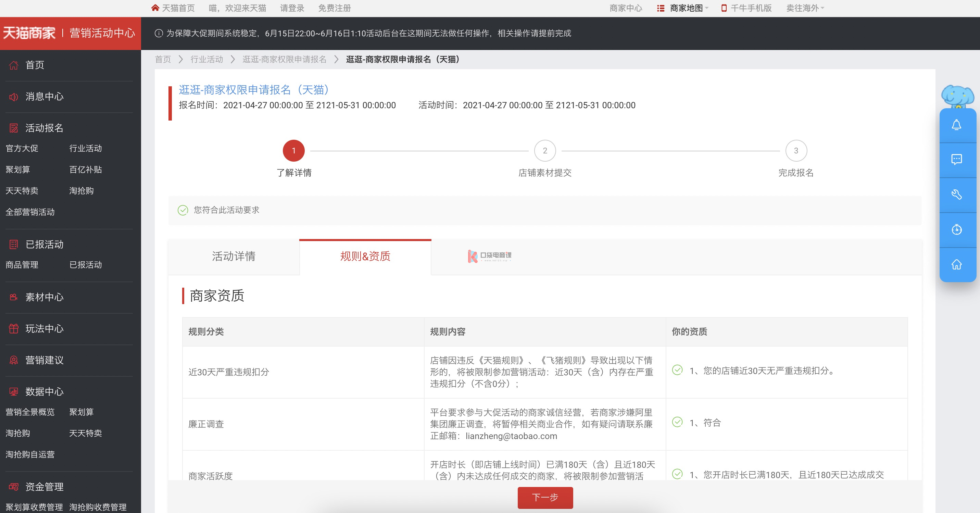Click 天猫首页 link in top bar
Image resolution: width=980 pixels, height=513 pixels.
click(178, 8)
